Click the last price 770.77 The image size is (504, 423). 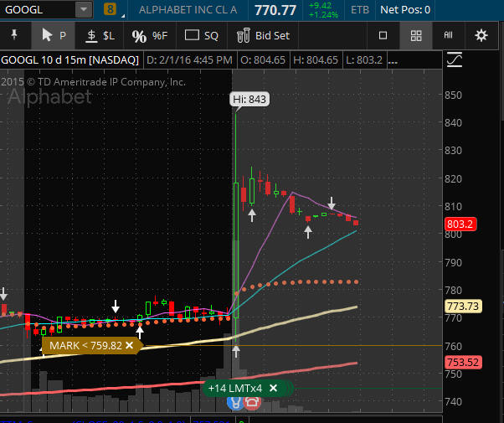(275, 10)
